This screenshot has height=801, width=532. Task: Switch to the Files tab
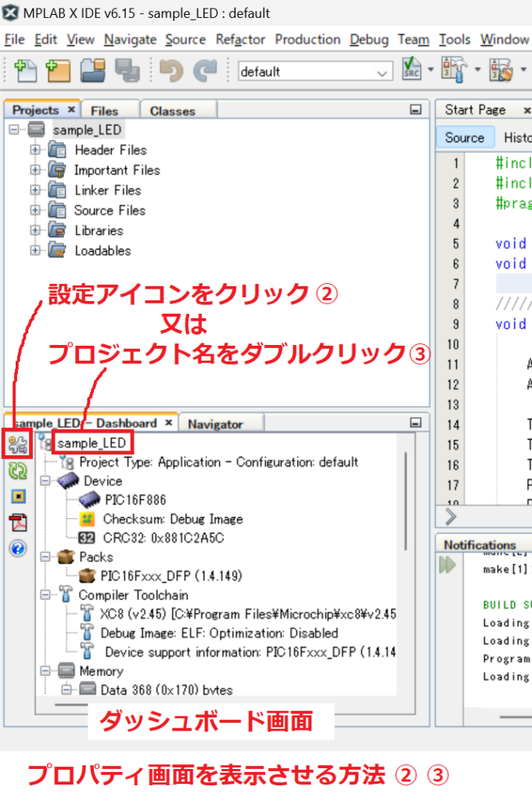[104, 110]
